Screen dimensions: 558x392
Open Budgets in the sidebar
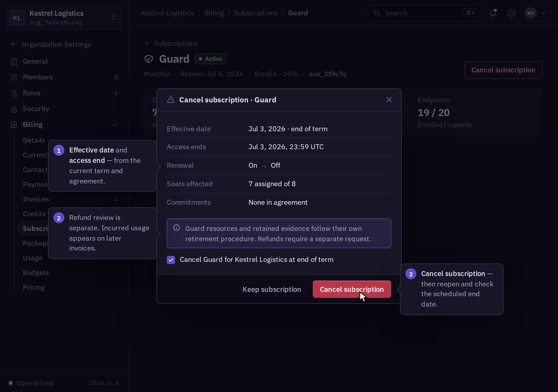(x=70, y=272)
